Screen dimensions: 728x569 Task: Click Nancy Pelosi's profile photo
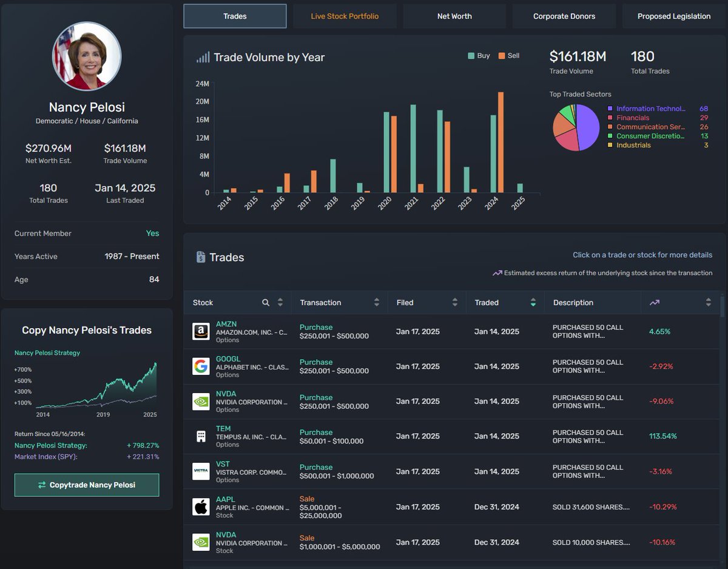tap(87, 56)
